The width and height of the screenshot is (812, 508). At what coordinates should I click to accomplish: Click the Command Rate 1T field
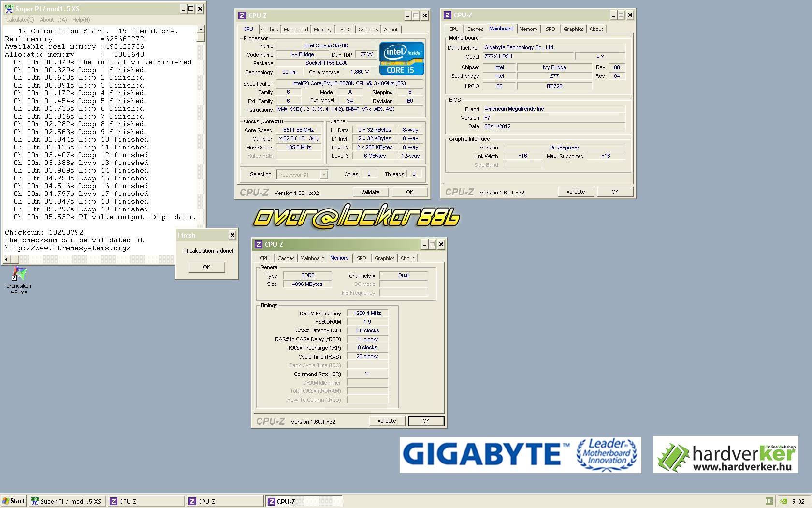click(x=367, y=374)
